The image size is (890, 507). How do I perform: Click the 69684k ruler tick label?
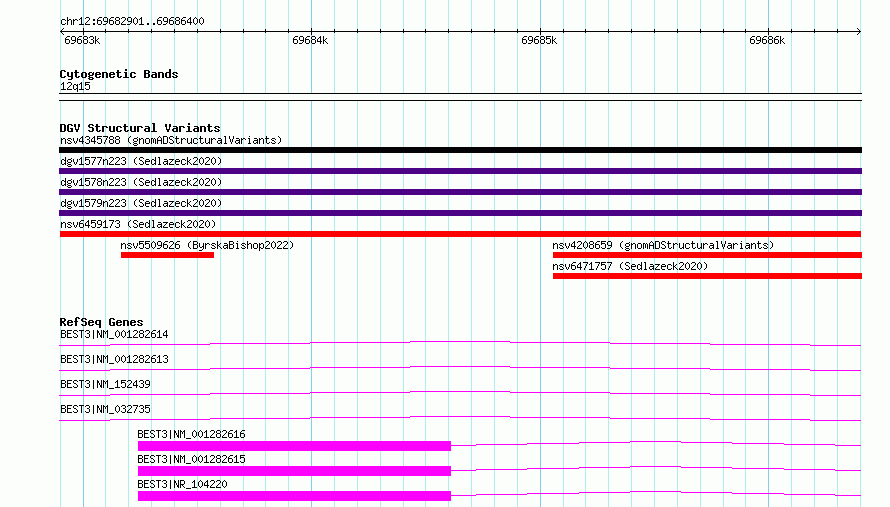310,40
